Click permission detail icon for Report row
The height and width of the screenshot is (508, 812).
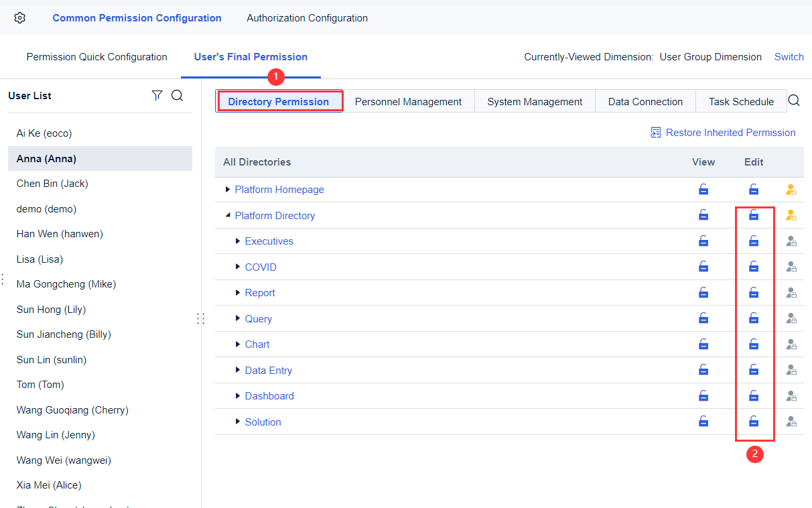click(791, 293)
